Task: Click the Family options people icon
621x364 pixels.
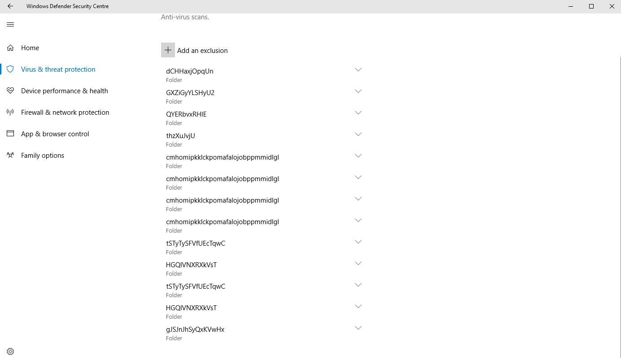Action: (10, 156)
